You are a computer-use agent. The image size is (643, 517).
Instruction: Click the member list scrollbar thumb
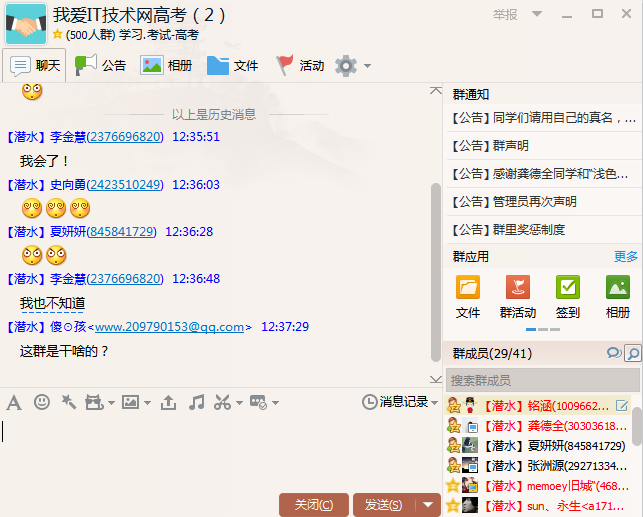(637, 426)
